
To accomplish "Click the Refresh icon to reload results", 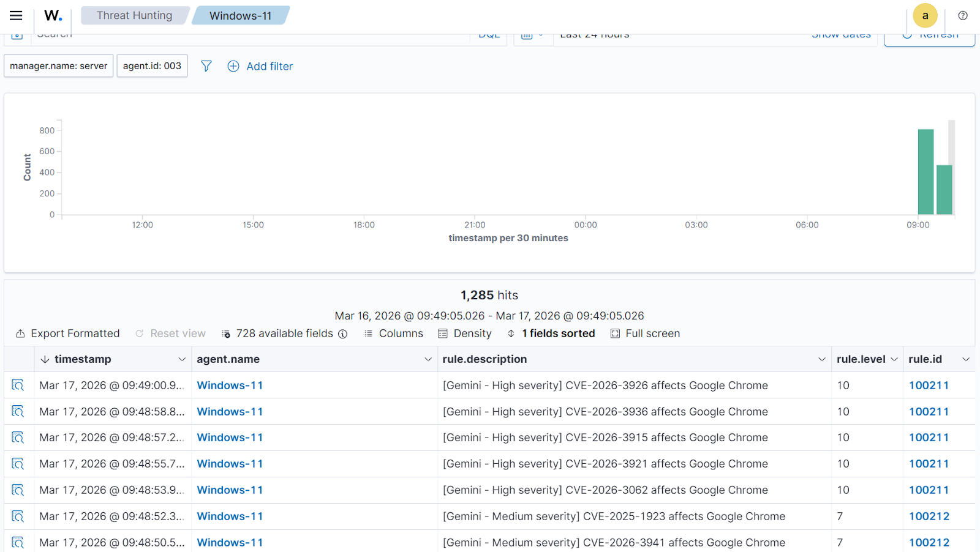I will 907,34.
